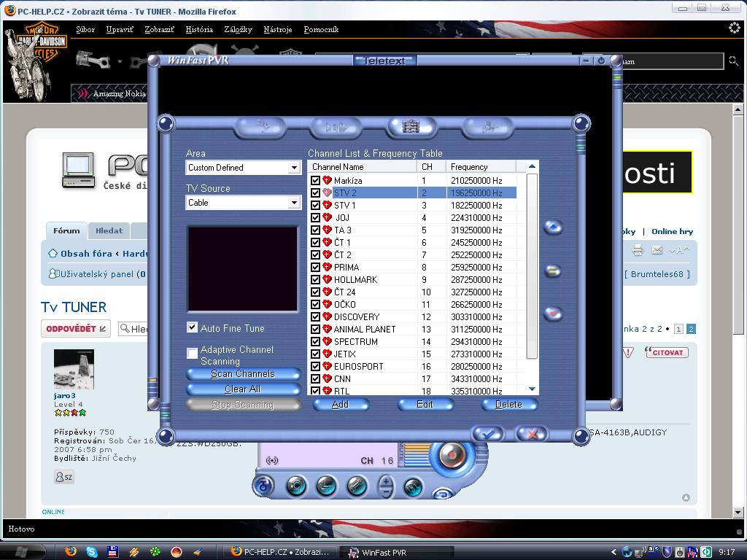747x560 pixels.
Task: Click the rightmost teal round button on control panel
Action: pyautogui.click(x=413, y=486)
